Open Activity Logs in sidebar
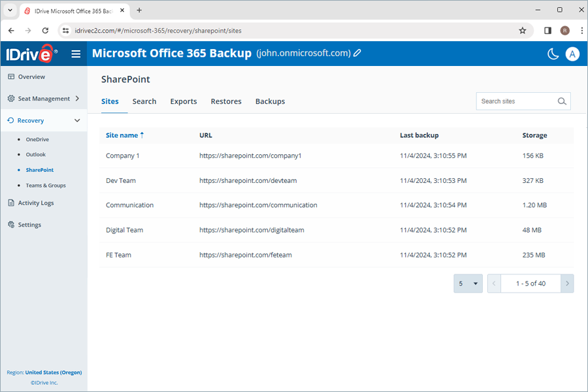The image size is (588, 392). pyautogui.click(x=36, y=203)
